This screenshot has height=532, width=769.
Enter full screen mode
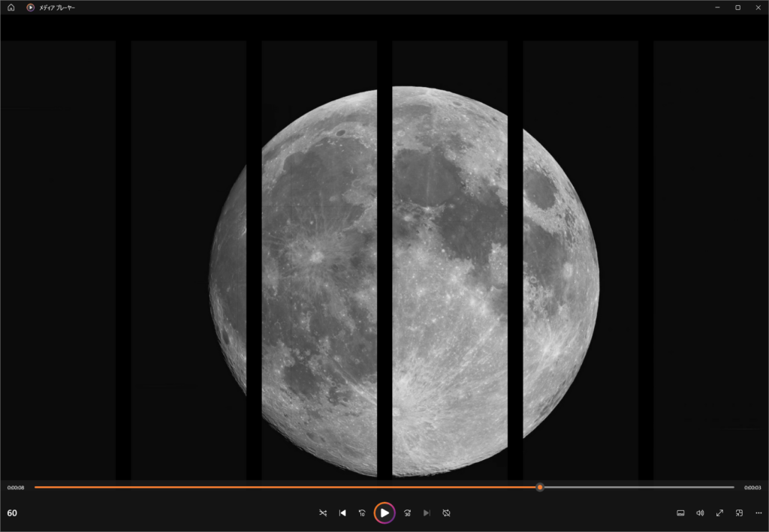(x=719, y=513)
